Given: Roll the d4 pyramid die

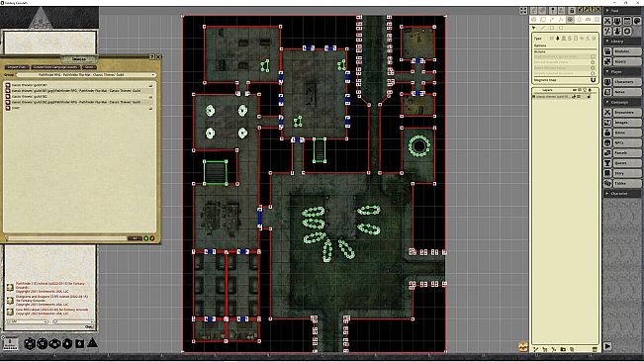Looking at the screenshot, I should tap(92, 342).
